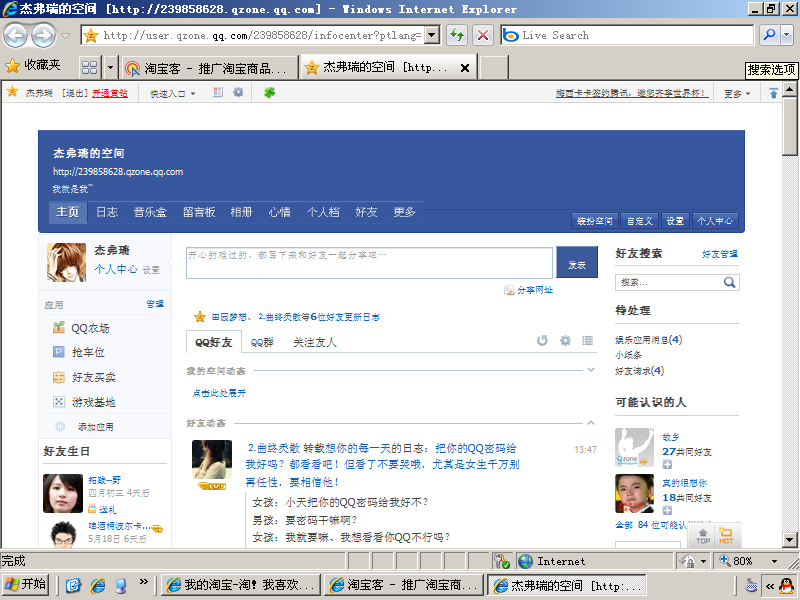
Task: Open feed settings gear next to 关注友人 tab
Action: point(565,340)
